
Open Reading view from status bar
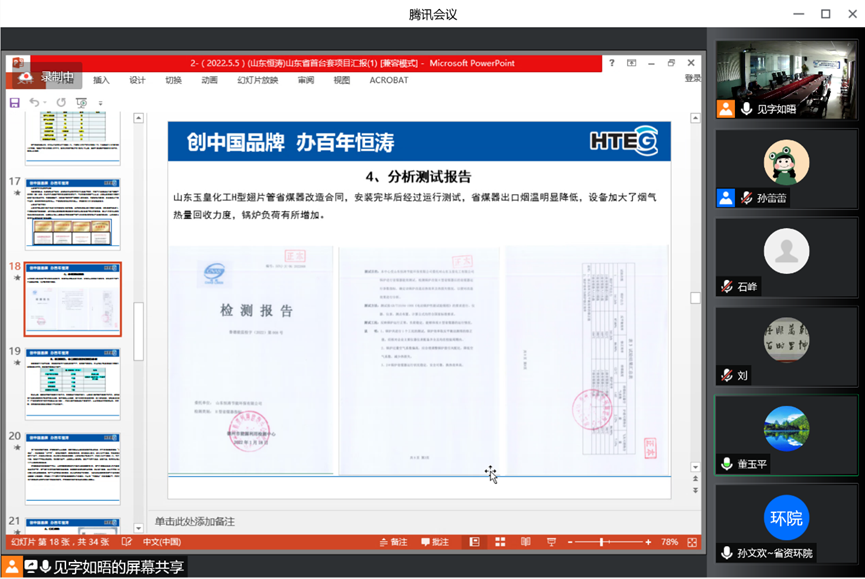tap(525, 541)
